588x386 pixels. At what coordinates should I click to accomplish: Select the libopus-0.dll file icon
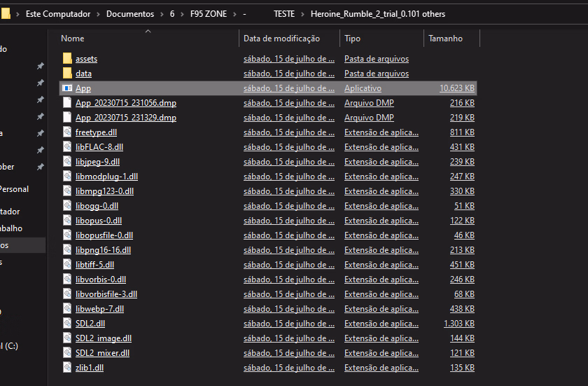click(67, 220)
